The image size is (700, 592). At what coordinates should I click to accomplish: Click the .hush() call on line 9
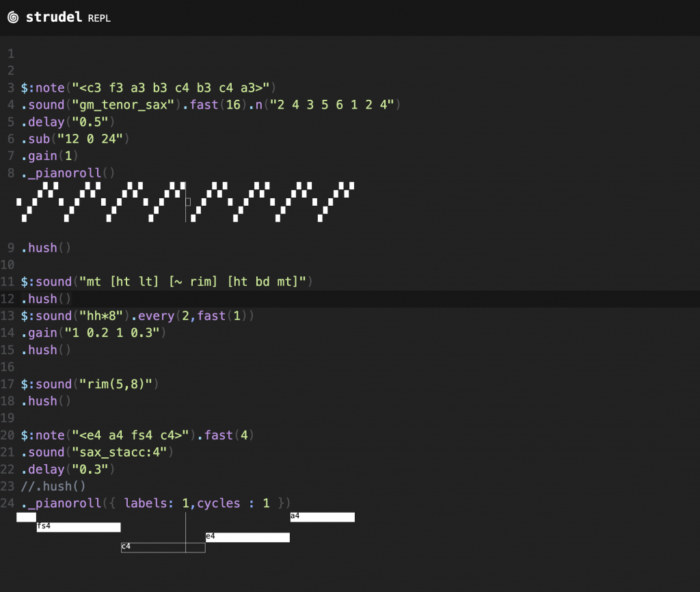click(46, 247)
